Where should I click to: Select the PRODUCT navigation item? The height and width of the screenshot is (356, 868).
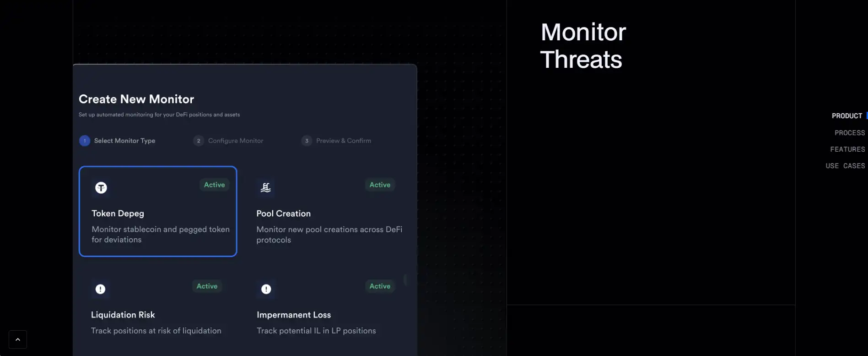click(846, 116)
